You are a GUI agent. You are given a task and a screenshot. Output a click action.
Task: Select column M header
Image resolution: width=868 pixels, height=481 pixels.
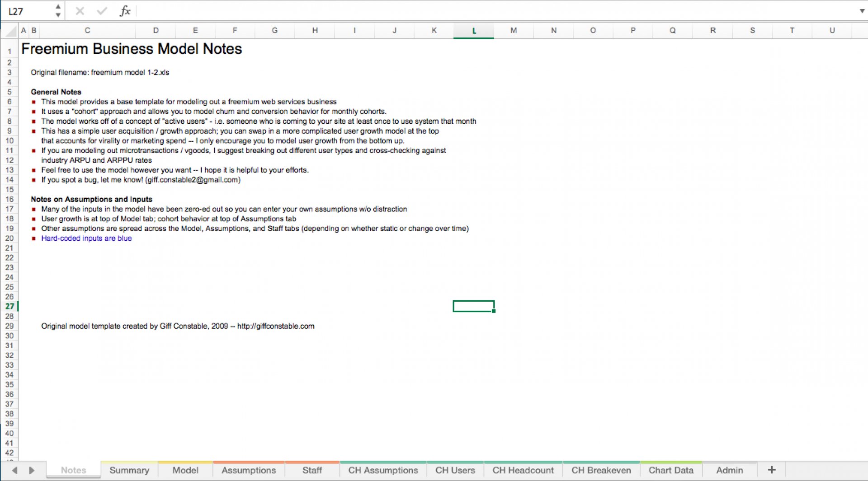tap(514, 31)
